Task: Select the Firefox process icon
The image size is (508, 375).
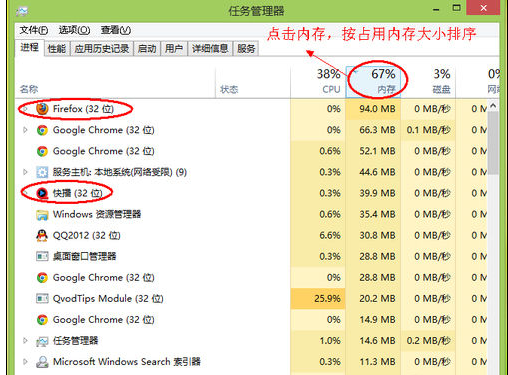Action: tap(42, 109)
